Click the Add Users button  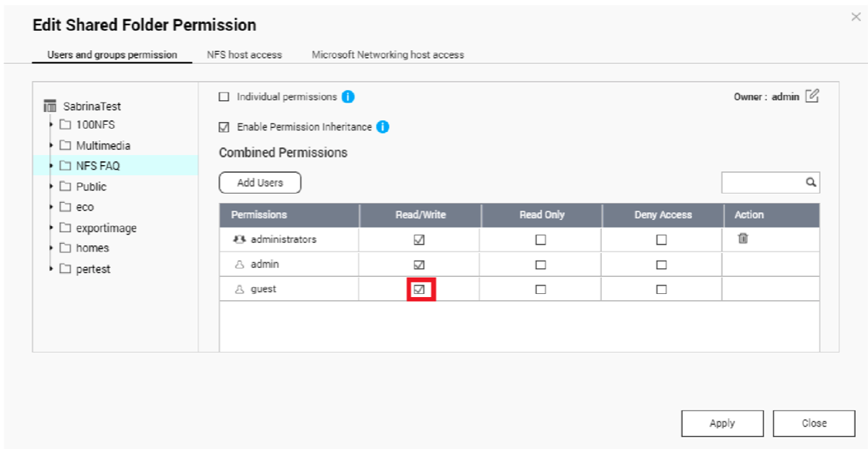260,183
